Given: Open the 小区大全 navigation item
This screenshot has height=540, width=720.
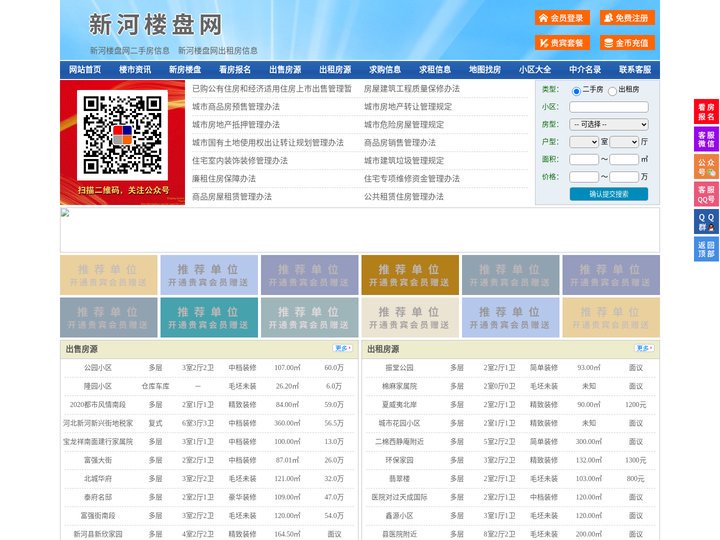Looking at the screenshot, I should tap(535, 70).
